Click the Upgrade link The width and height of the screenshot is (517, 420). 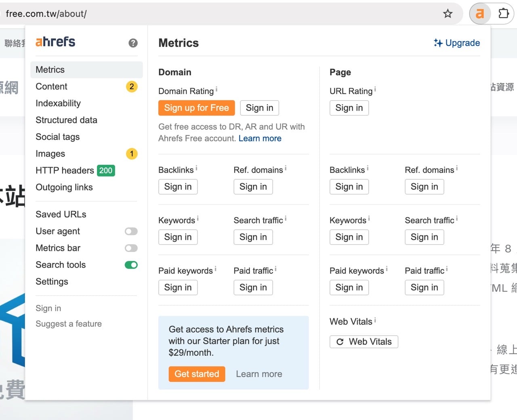[x=457, y=43]
